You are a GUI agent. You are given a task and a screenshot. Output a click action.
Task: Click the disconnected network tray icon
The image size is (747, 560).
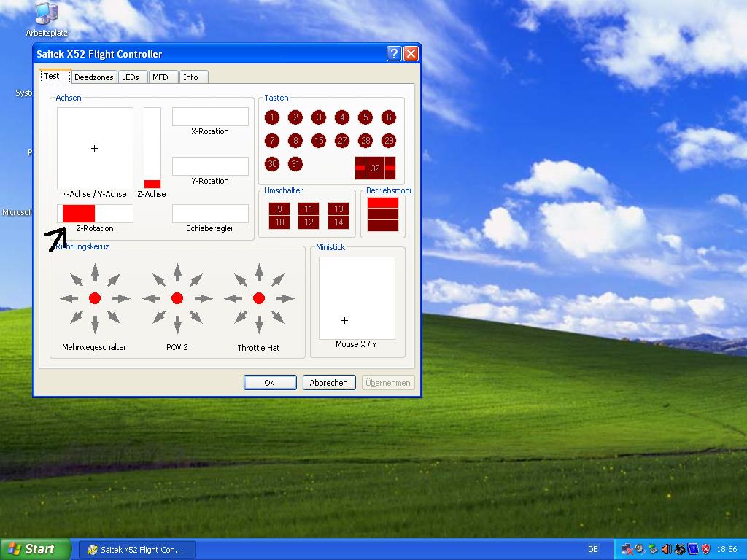coord(627,549)
